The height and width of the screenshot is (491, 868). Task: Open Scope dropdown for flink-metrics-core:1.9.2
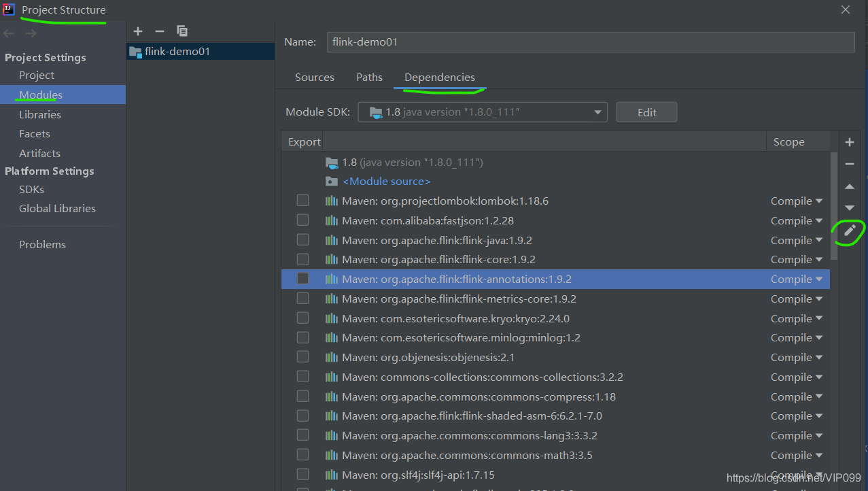pyautogui.click(x=797, y=299)
